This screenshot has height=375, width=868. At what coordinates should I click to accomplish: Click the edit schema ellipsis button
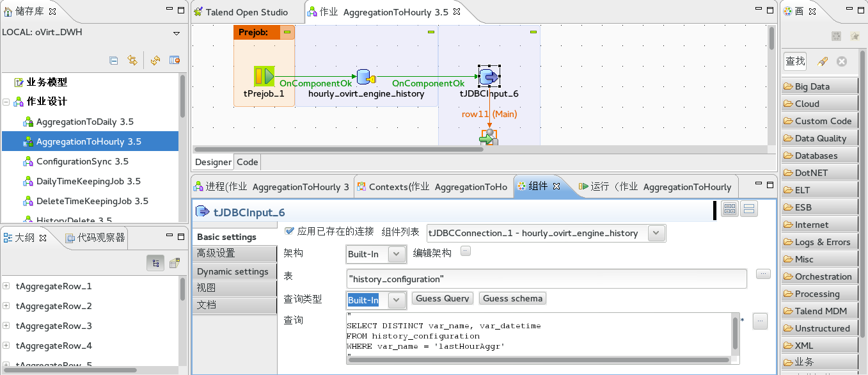point(466,251)
